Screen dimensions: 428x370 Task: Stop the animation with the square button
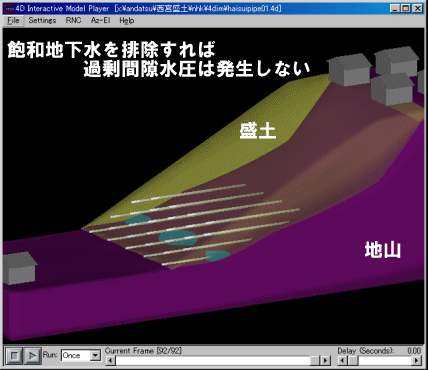coord(14,356)
